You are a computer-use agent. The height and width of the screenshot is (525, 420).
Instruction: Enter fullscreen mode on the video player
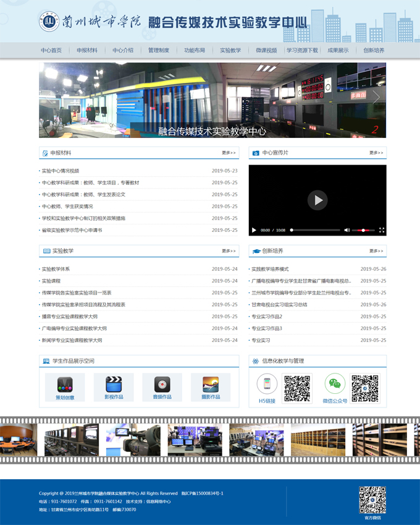click(x=382, y=230)
